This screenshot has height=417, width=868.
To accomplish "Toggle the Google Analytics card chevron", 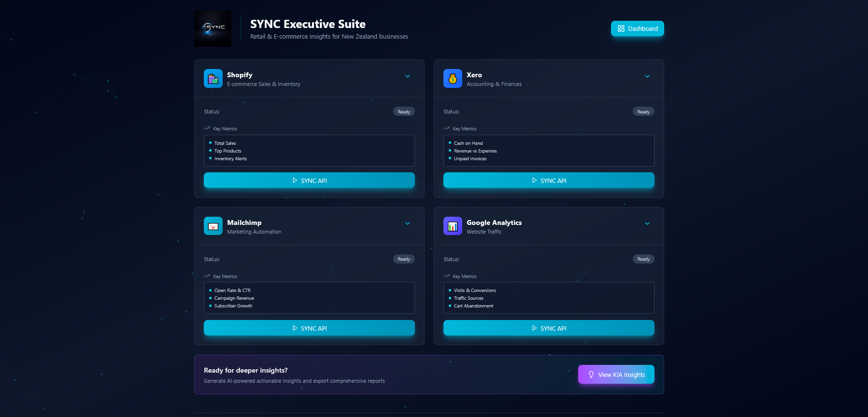I will coord(647,223).
